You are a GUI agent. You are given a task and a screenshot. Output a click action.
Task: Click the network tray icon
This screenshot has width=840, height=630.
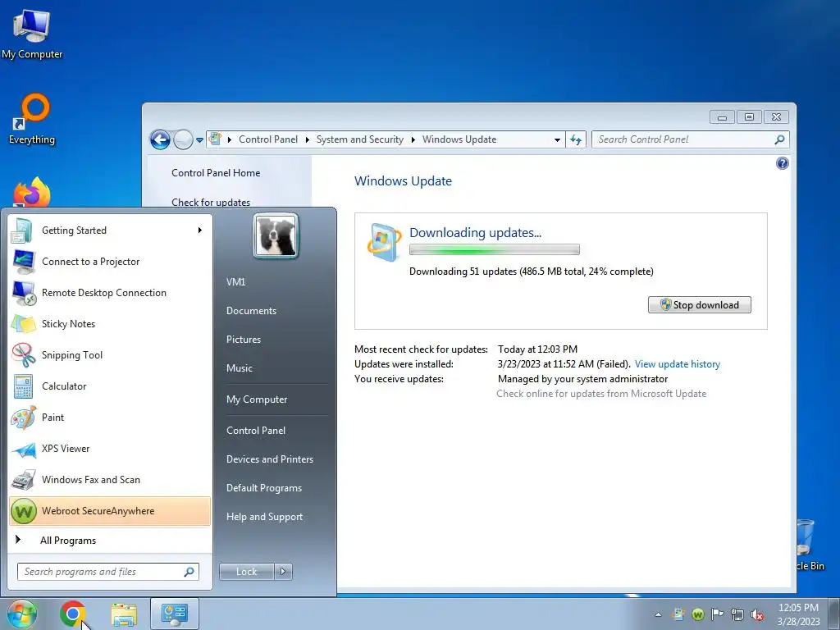click(737, 614)
